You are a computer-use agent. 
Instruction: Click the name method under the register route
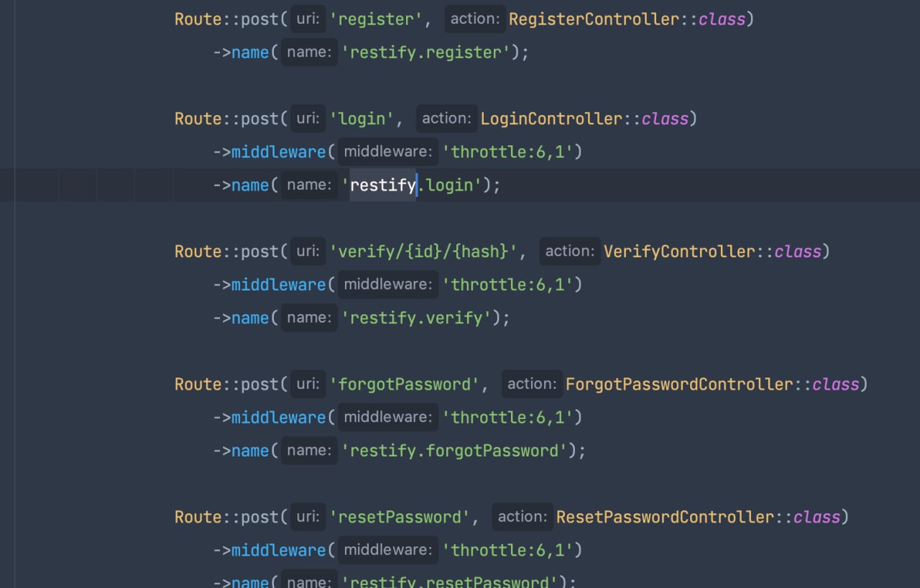click(x=249, y=52)
